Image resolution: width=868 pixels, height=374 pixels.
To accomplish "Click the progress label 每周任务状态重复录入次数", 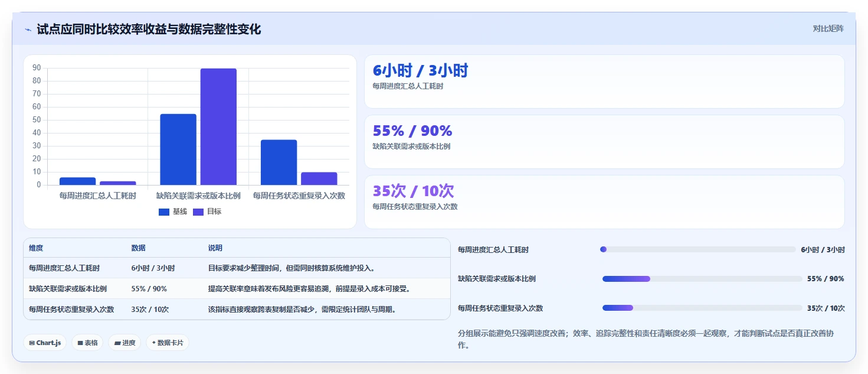I will click(500, 308).
